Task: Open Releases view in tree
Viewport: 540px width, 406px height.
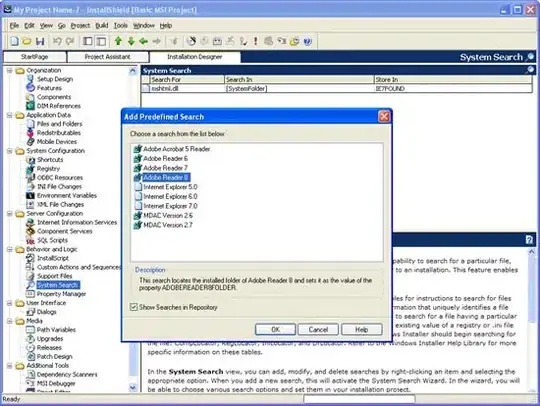Action: click(x=49, y=348)
